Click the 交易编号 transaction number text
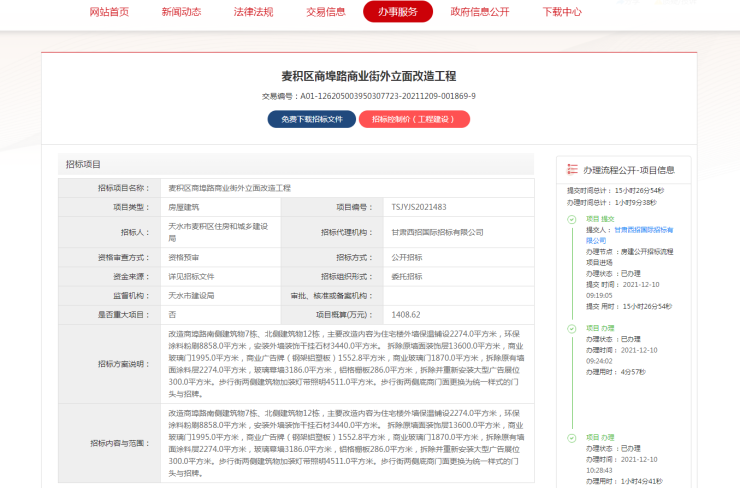Screen dimensions: 740x488 tap(369, 96)
